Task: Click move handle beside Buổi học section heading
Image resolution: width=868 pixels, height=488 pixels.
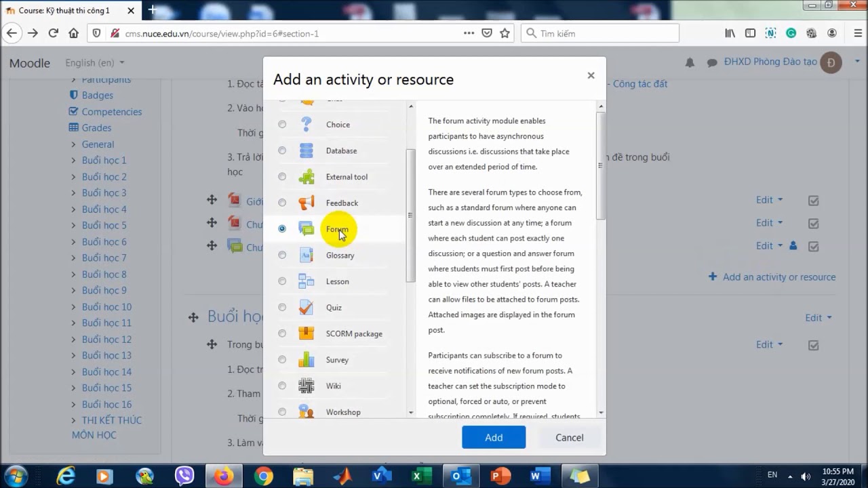Action: pyautogui.click(x=193, y=317)
